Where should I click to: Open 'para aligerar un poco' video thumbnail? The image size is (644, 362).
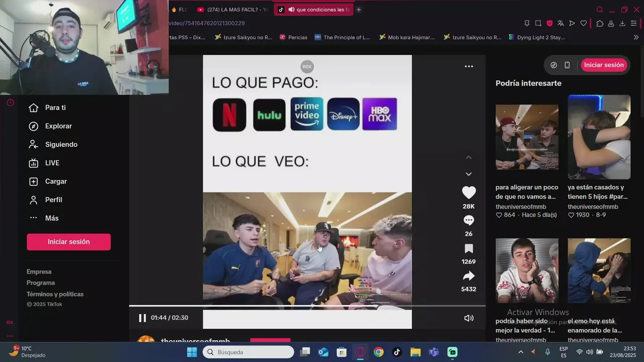pos(527,137)
